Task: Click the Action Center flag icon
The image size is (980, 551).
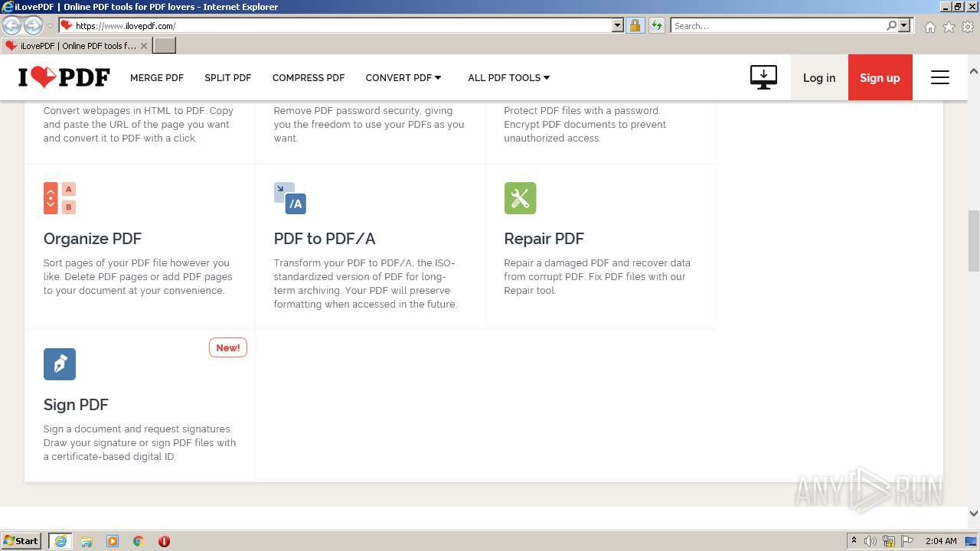Action: tap(907, 541)
